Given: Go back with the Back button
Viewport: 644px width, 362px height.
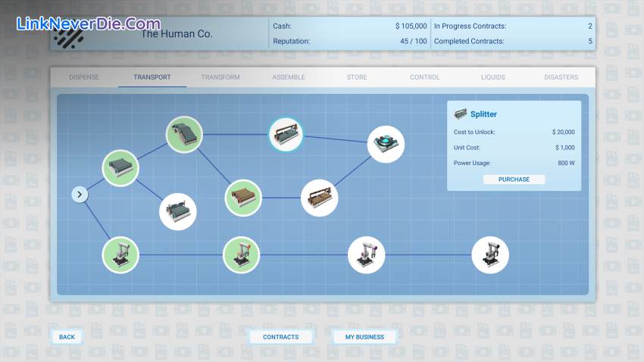Looking at the screenshot, I should [x=67, y=337].
